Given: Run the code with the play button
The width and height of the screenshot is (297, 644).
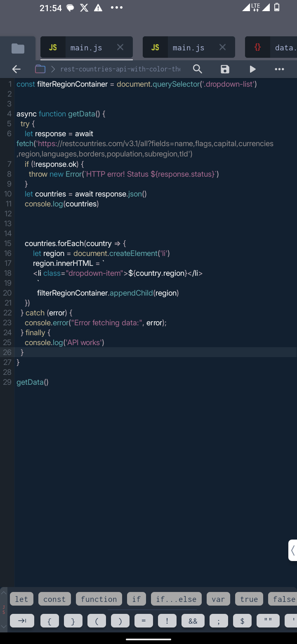Looking at the screenshot, I should 252,69.
